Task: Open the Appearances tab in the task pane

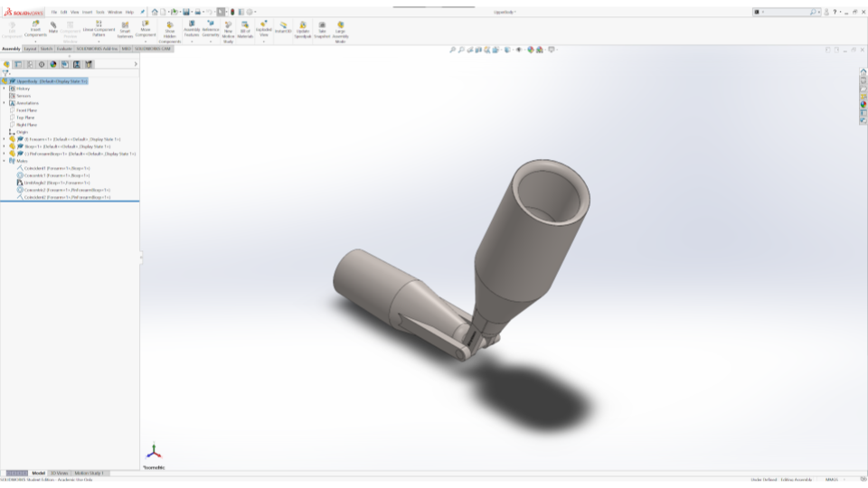Action: click(x=863, y=104)
